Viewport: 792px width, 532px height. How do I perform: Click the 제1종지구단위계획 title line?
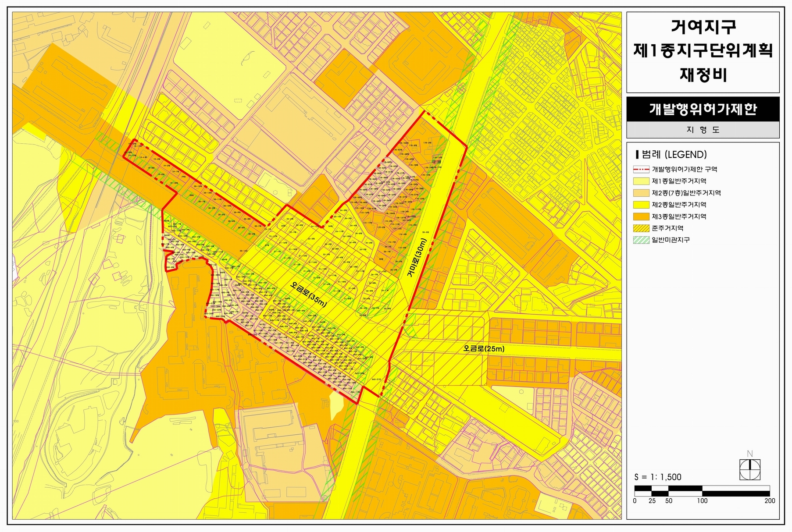point(703,50)
